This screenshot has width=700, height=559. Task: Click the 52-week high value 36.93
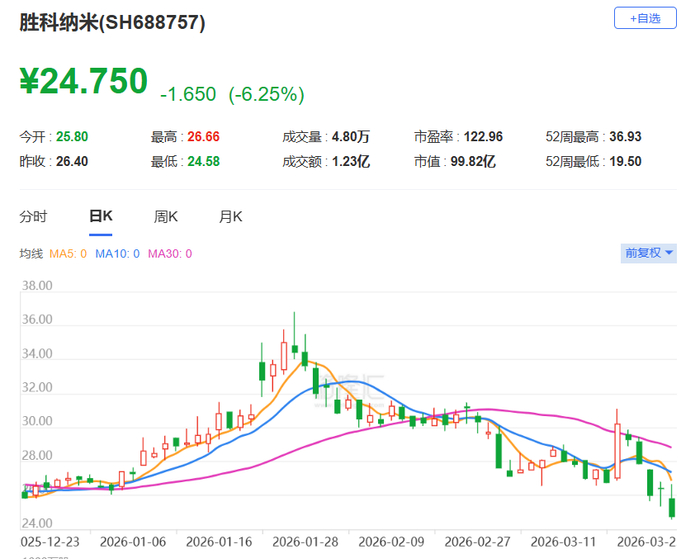(x=625, y=137)
